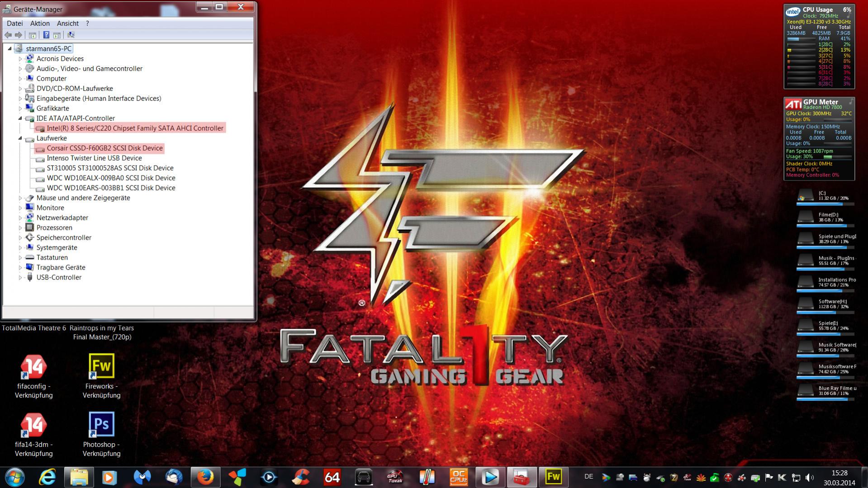Image resolution: width=868 pixels, height=488 pixels.
Task: Open GPU Tweak taskbar icon
Action: pyautogui.click(x=395, y=477)
